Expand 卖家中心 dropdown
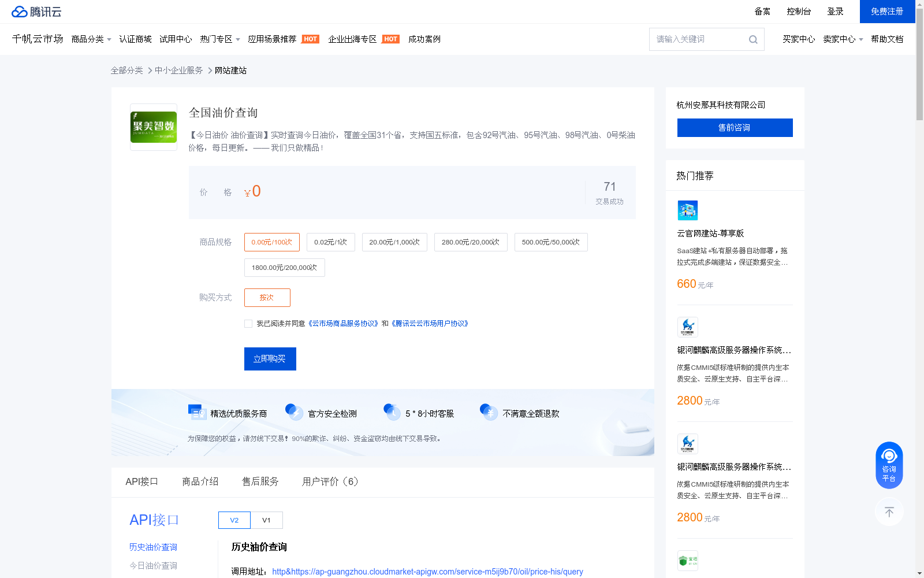The image size is (924, 578). pyautogui.click(x=843, y=39)
